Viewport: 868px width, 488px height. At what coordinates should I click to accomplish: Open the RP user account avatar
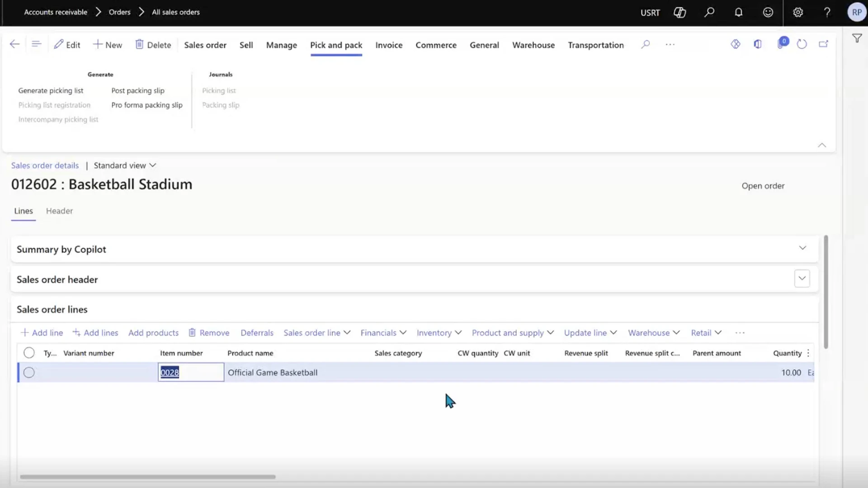[857, 13]
